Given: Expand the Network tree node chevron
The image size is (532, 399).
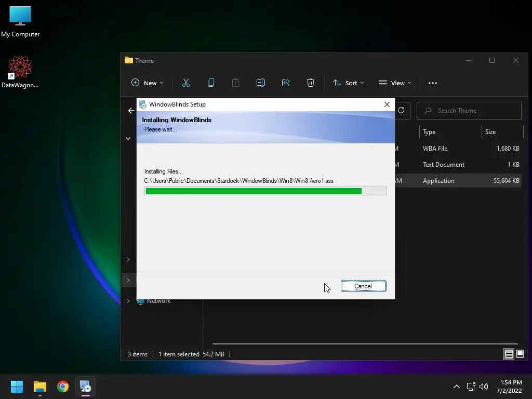Looking at the screenshot, I should (128, 301).
